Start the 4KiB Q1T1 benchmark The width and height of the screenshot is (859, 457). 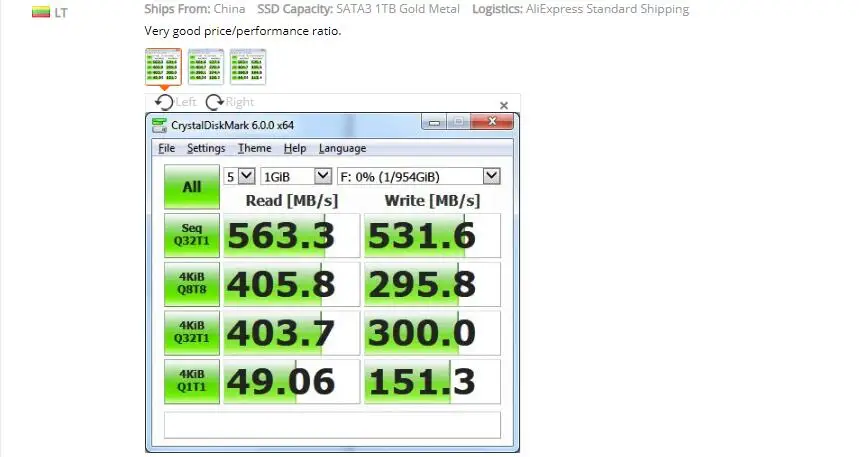click(192, 381)
